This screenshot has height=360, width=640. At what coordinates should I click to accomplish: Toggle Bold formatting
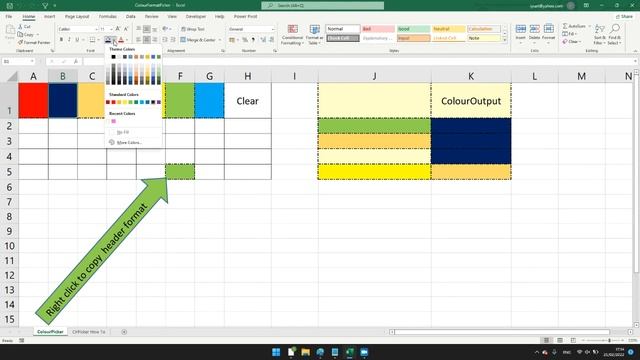point(61,40)
